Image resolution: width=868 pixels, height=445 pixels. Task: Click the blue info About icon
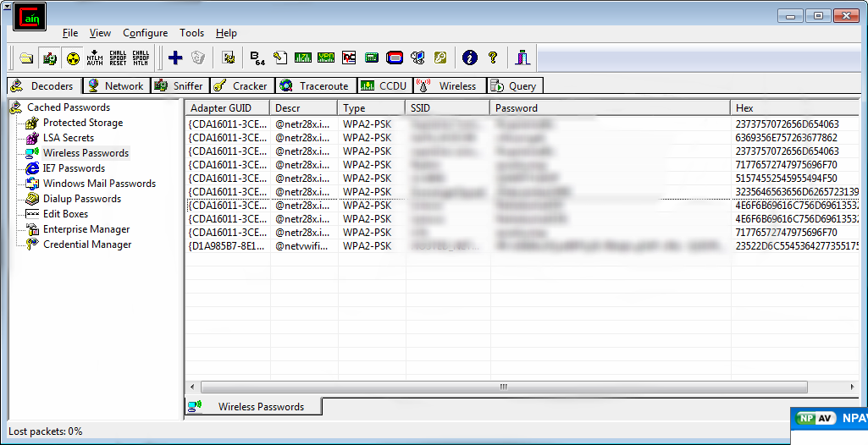click(x=469, y=58)
